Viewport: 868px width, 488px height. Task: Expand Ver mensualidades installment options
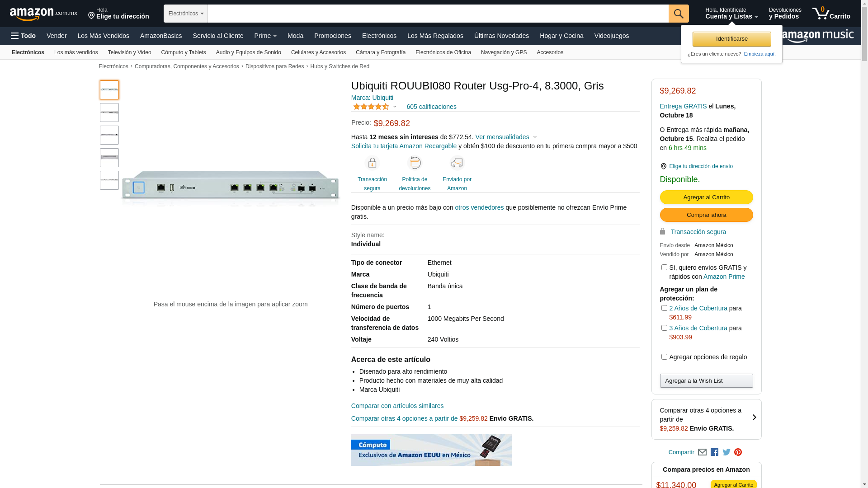506,137
